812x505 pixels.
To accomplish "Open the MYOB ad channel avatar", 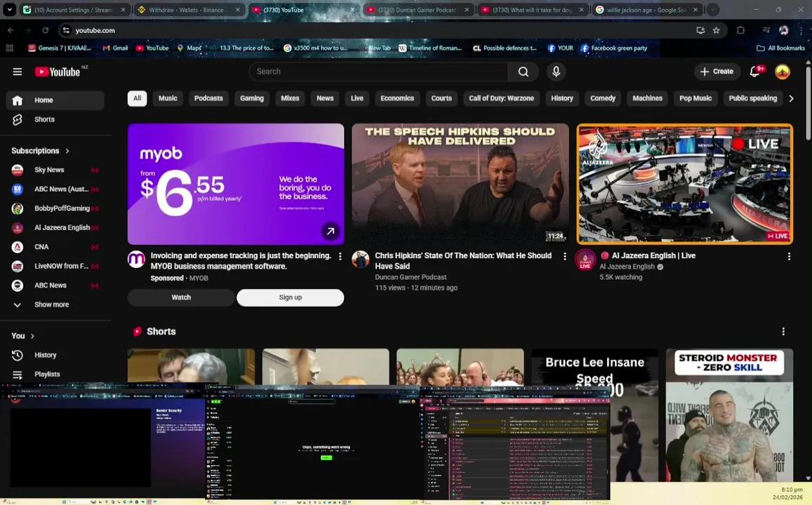I will click(x=136, y=260).
